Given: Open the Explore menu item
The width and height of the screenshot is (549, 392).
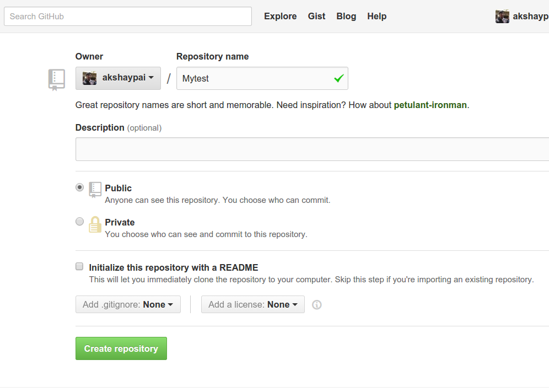Looking at the screenshot, I should point(280,16).
